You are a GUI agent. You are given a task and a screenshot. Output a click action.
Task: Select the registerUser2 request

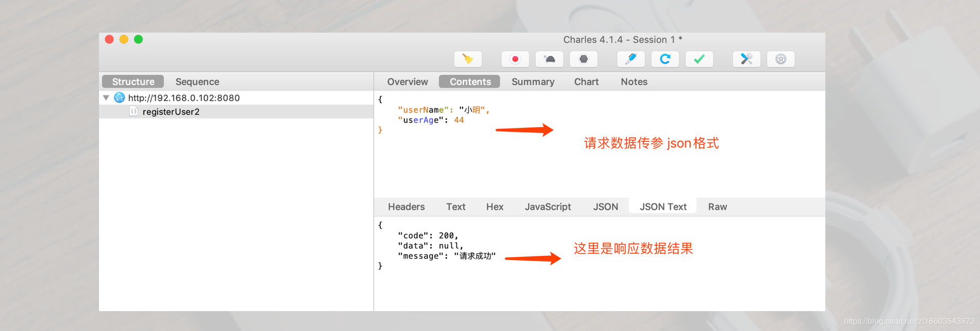pos(236,112)
